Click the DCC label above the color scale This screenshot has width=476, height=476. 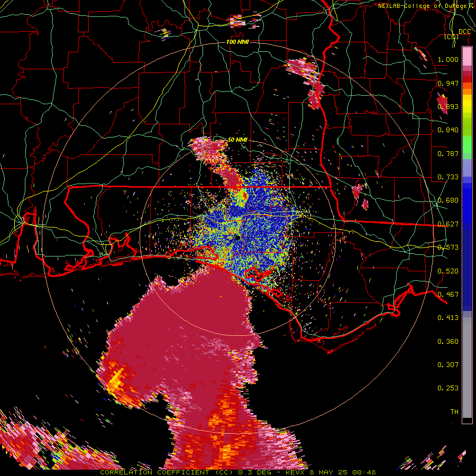(464, 32)
